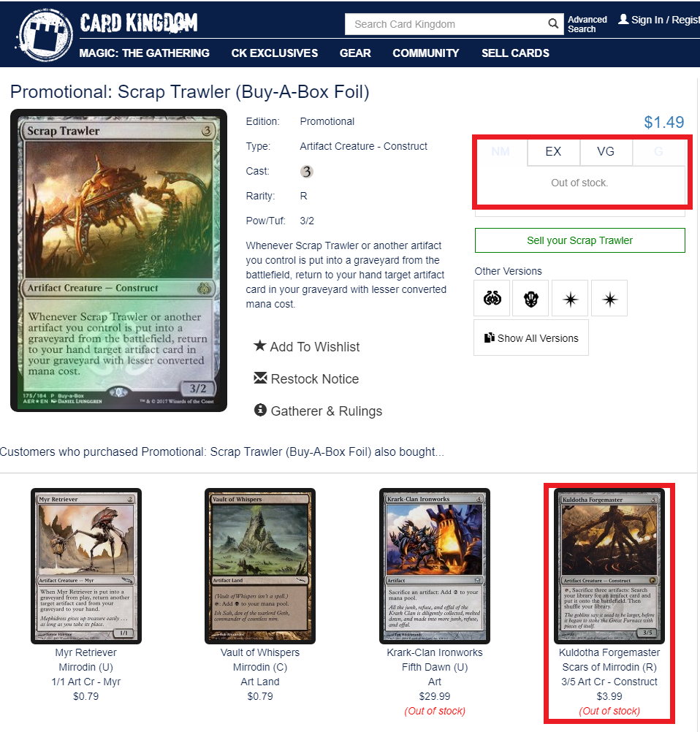
Task: Click the Sign In user icon
Action: [x=623, y=19]
